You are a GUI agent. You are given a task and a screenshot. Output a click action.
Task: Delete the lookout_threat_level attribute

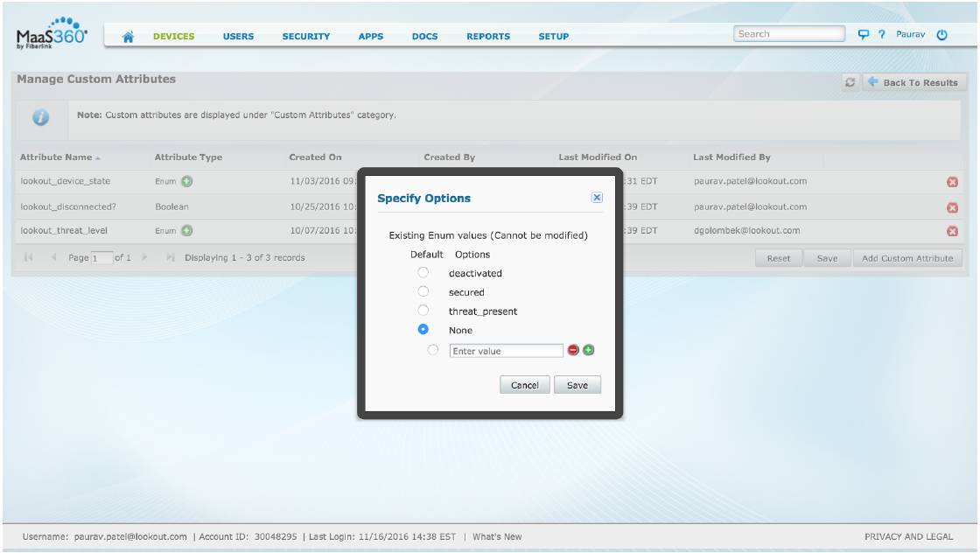click(x=952, y=231)
